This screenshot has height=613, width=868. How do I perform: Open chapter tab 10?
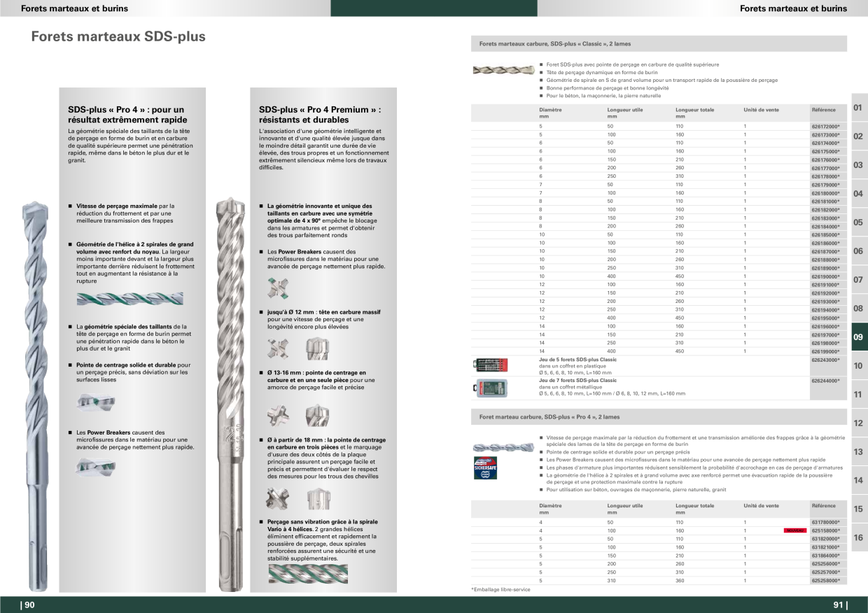coord(858,366)
